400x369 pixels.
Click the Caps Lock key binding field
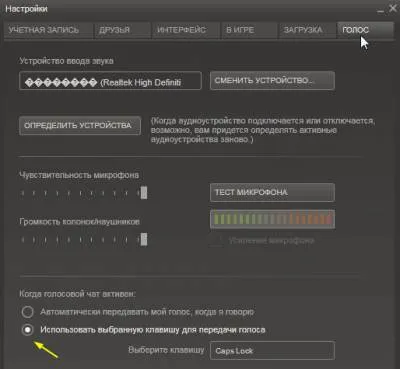[x=272, y=350]
